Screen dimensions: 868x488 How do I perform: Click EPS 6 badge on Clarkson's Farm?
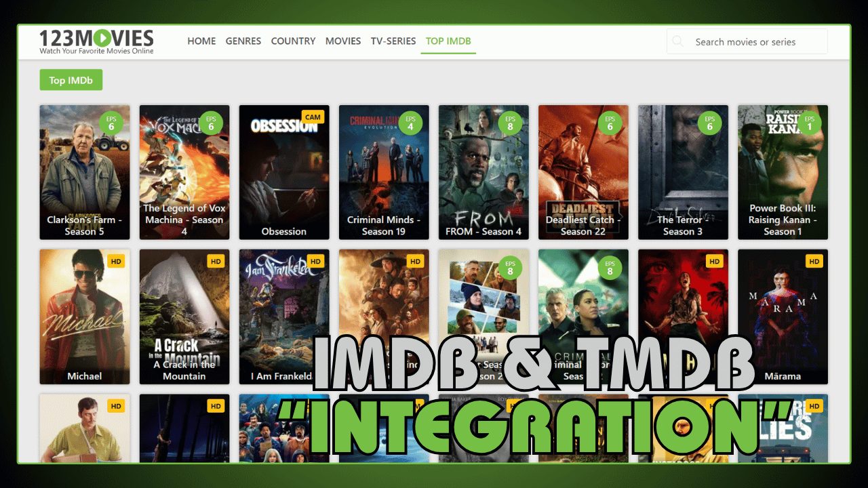pos(111,123)
